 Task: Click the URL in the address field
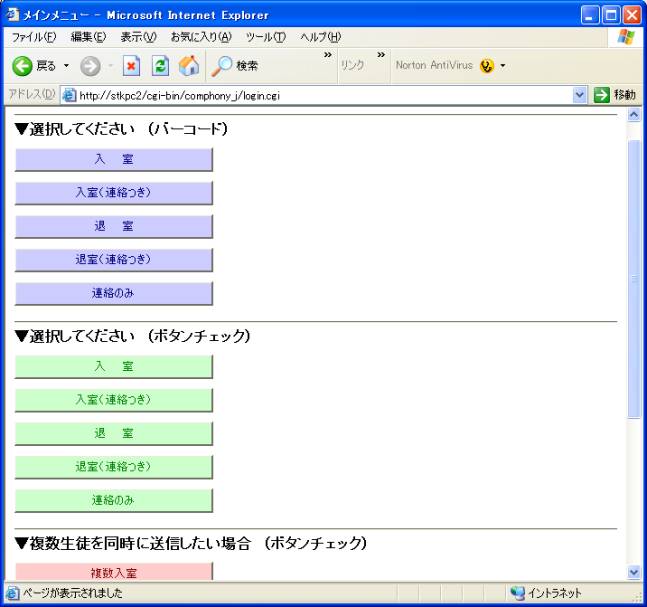tap(179, 96)
